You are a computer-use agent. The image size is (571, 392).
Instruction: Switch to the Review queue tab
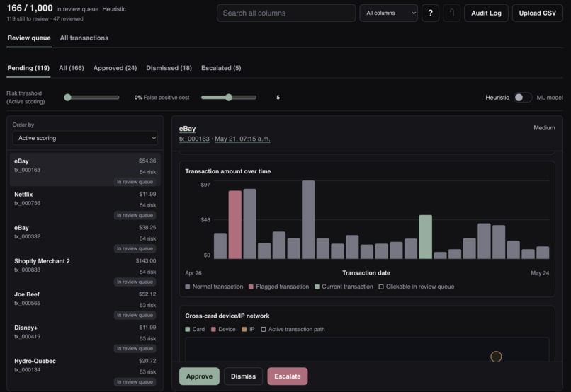click(29, 38)
